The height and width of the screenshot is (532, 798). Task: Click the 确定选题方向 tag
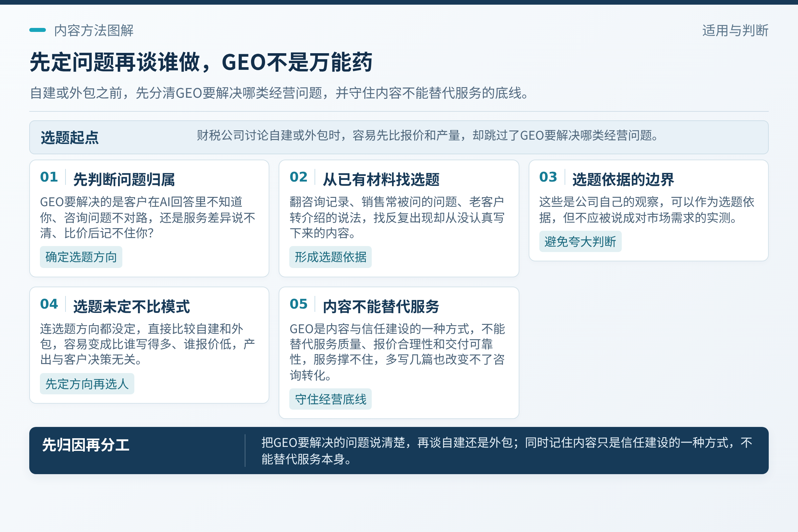tap(81, 257)
